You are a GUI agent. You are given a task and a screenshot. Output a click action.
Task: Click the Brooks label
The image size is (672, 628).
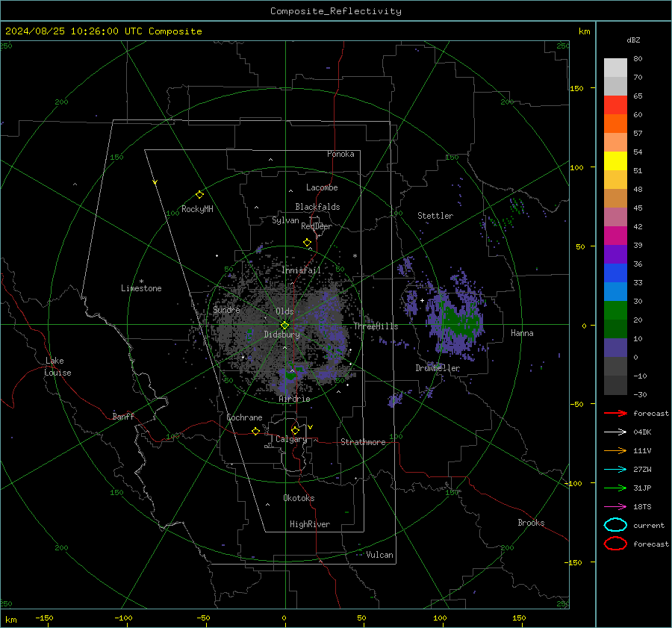coord(531,523)
